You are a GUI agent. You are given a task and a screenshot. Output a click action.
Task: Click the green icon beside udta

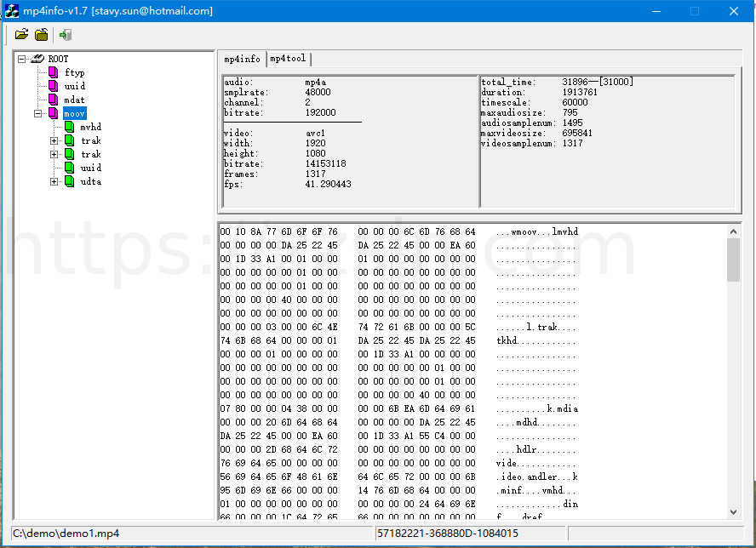[x=69, y=181]
